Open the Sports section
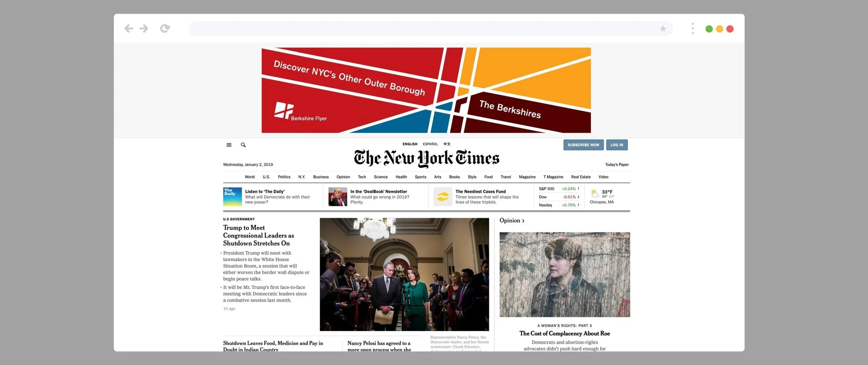 tap(420, 177)
